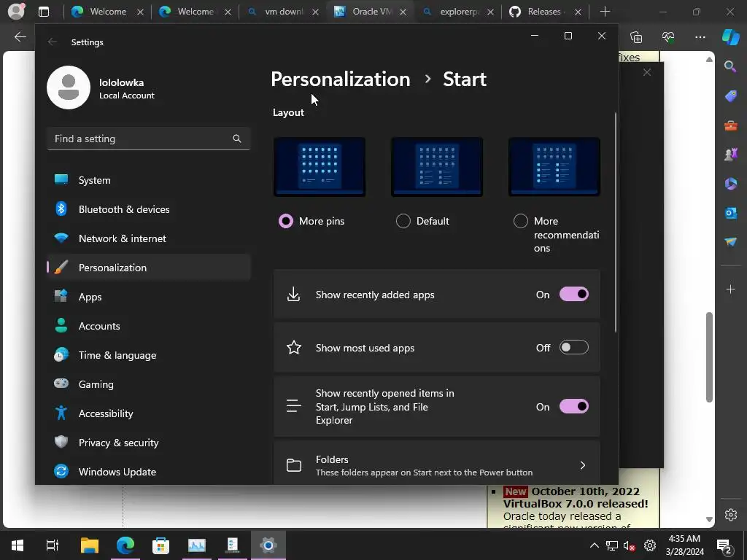This screenshot has height=560, width=747.
Task: Select the More pins layout radio button
Action: (x=286, y=221)
